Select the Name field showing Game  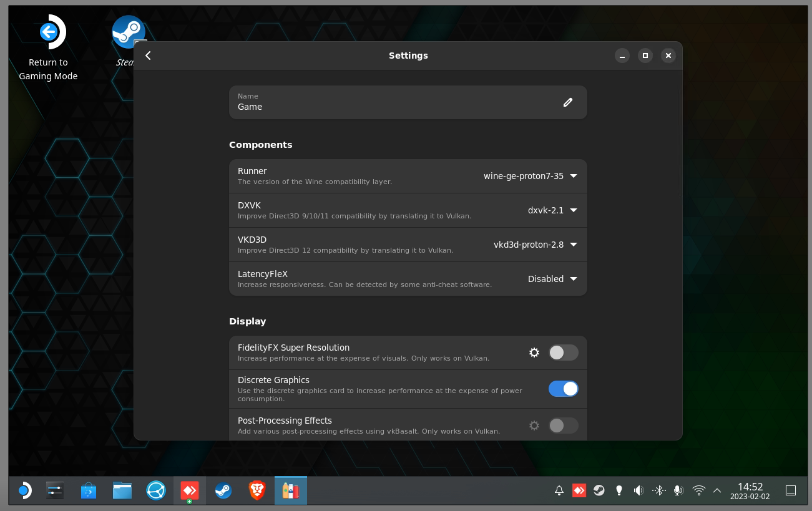[x=408, y=102]
